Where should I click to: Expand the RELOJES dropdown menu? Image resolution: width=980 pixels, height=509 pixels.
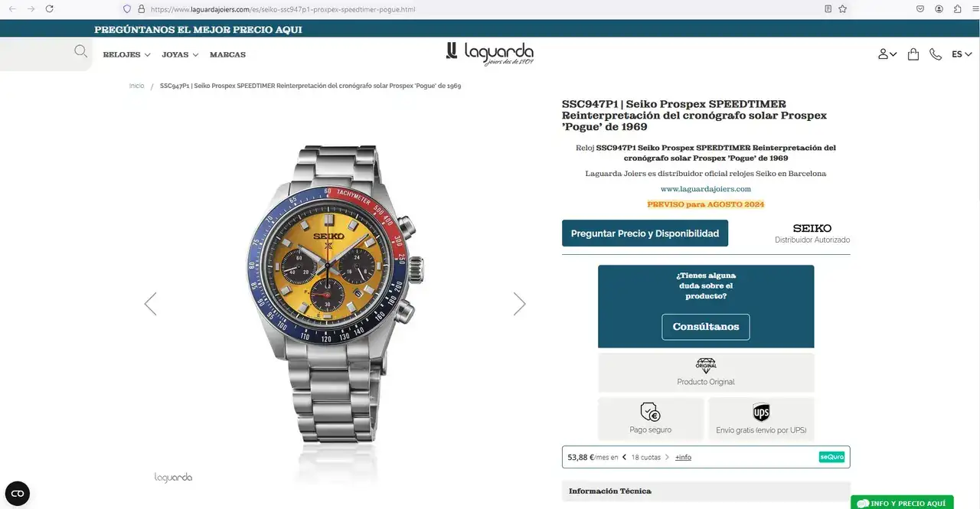(x=126, y=55)
